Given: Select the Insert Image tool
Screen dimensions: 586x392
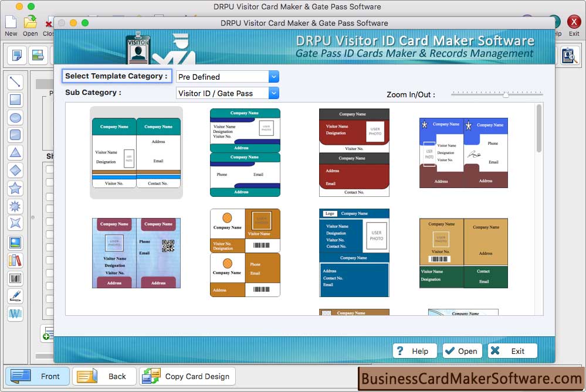Looking at the screenshot, I should point(15,243).
